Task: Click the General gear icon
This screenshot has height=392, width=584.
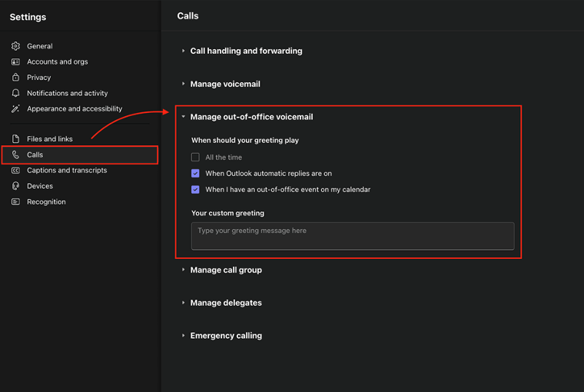Action: tap(15, 46)
